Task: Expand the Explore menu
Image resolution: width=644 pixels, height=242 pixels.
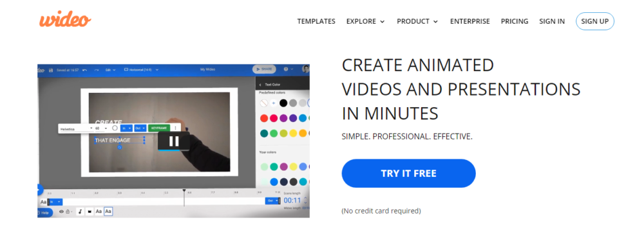Action: (x=366, y=21)
